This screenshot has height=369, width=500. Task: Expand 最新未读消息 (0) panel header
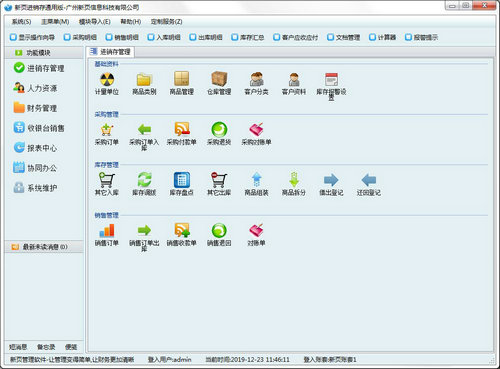[x=44, y=247]
